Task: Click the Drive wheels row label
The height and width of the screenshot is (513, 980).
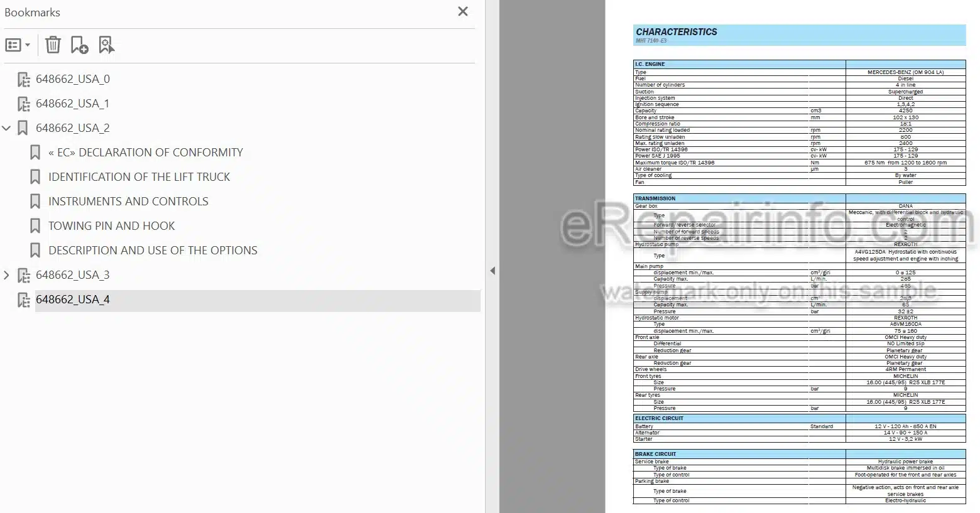Action: tap(651, 369)
